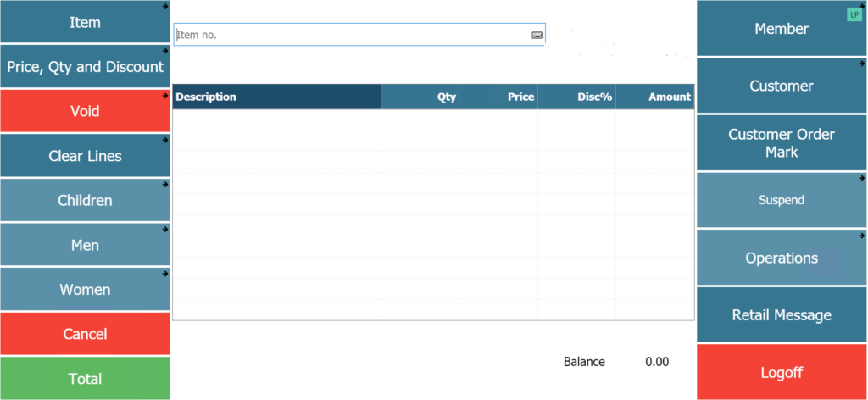Image resolution: width=868 pixels, height=400 pixels.
Task: Expand the Men item category
Action: (86, 245)
